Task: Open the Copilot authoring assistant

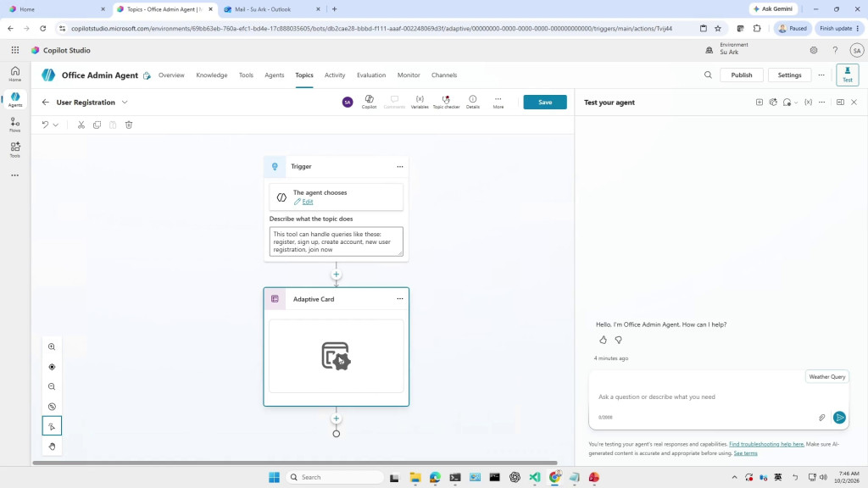Action: tap(370, 102)
